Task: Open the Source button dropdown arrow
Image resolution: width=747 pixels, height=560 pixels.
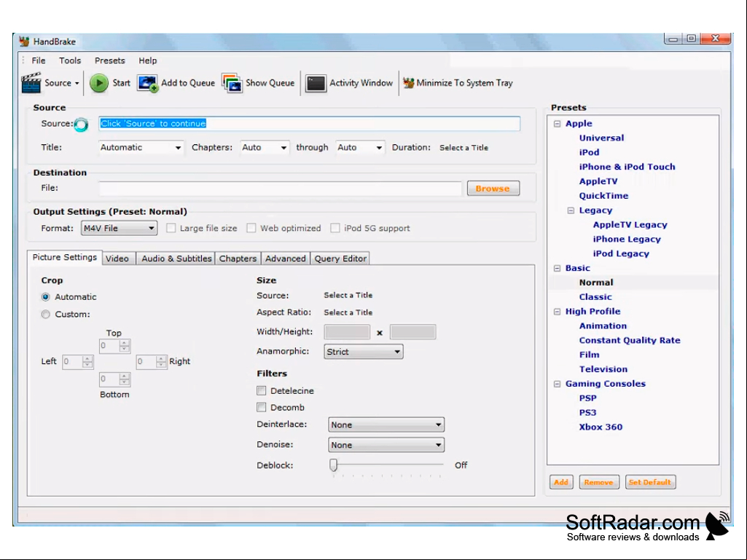Action: tap(77, 83)
